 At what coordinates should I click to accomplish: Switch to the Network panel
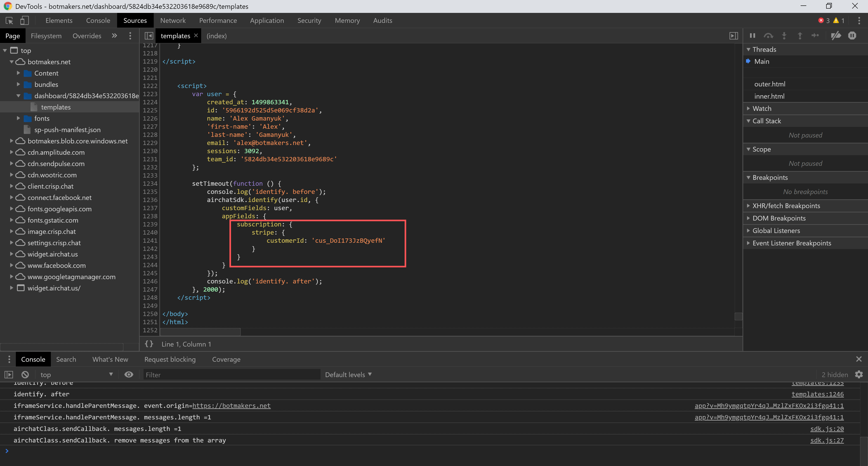[x=173, y=21]
